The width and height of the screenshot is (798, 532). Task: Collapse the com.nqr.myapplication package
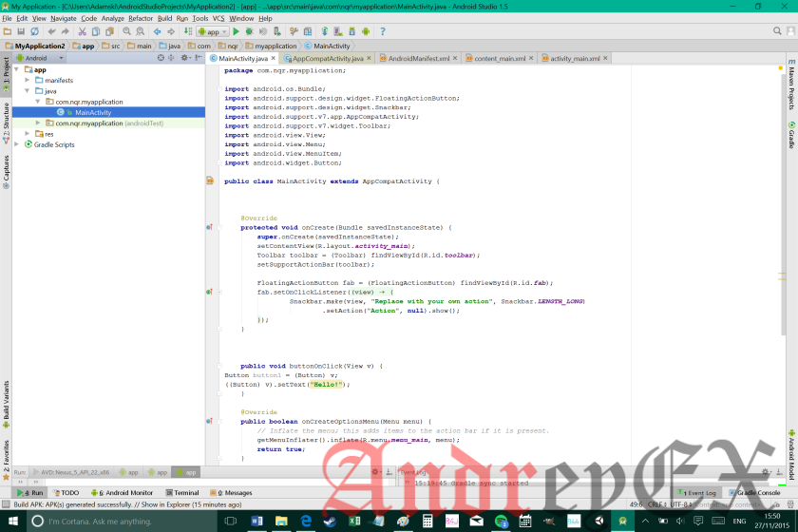tap(38, 102)
